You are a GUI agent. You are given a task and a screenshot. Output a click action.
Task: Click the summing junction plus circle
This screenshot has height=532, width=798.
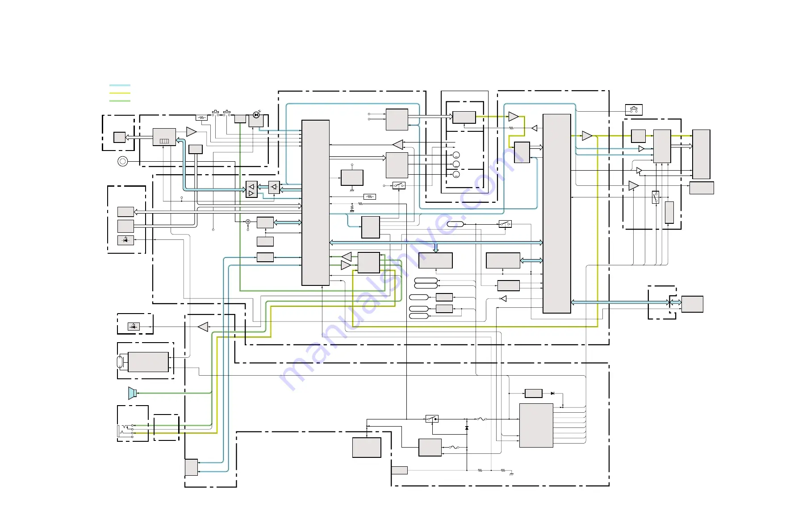[x=248, y=222]
